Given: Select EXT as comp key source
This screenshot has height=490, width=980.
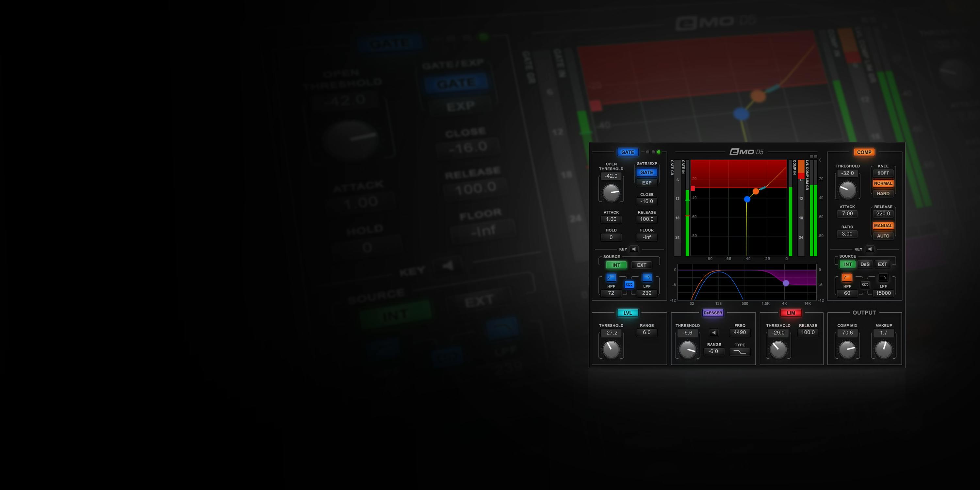Looking at the screenshot, I should 883,264.
